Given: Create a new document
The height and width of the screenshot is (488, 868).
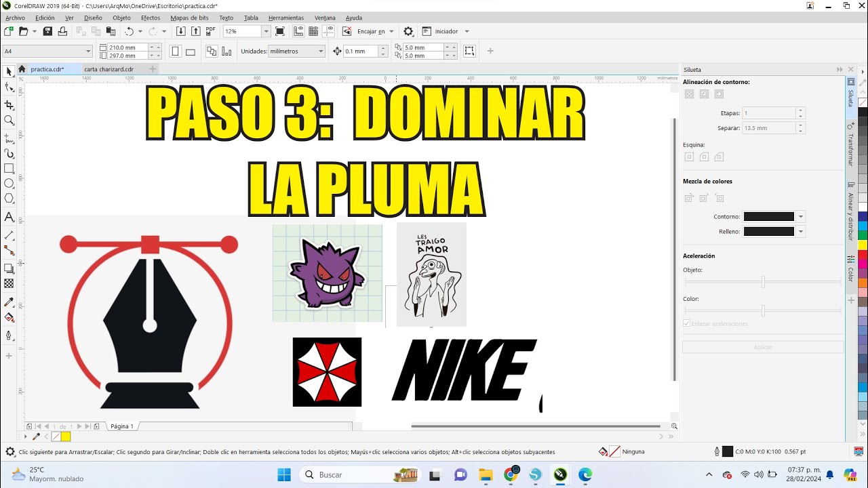Looking at the screenshot, I should [x=9, y=31].
